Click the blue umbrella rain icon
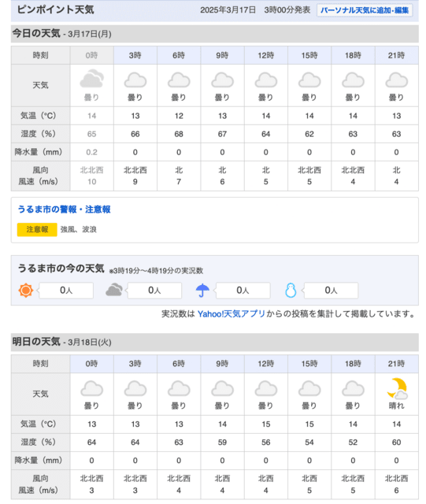The height and width of the screenshot is (504, 426). (x=202, y=291)
